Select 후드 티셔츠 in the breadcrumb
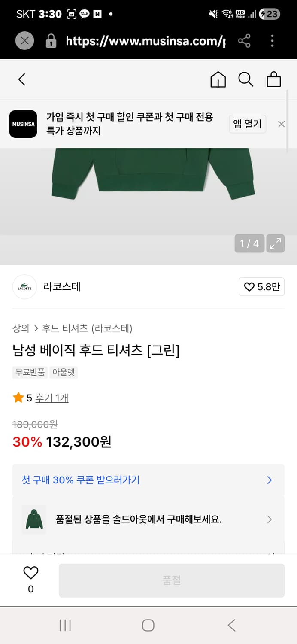 click(57, 328)
